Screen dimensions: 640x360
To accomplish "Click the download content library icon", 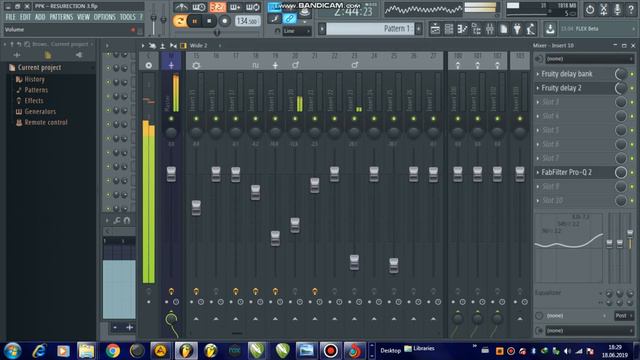I will [550, 29].
